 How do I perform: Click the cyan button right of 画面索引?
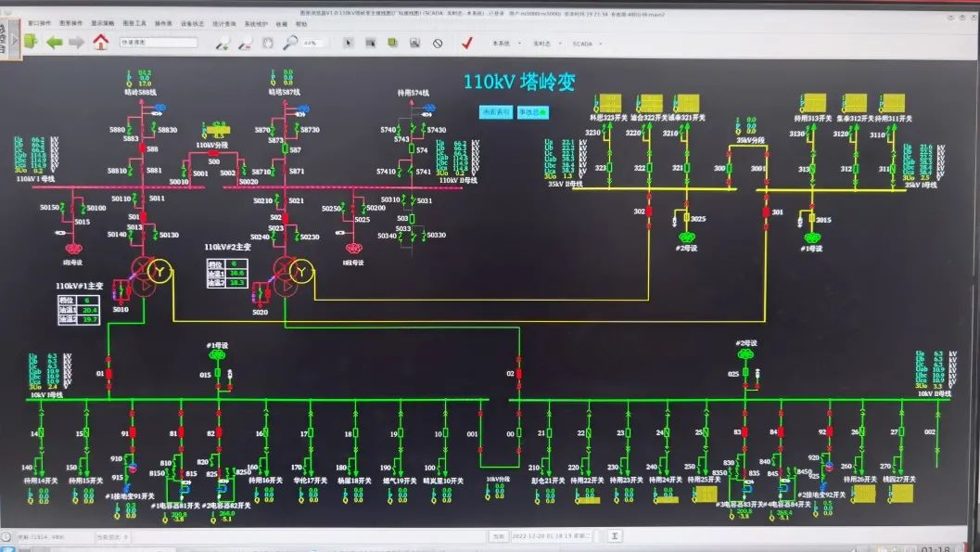click(x=532, y=111)
